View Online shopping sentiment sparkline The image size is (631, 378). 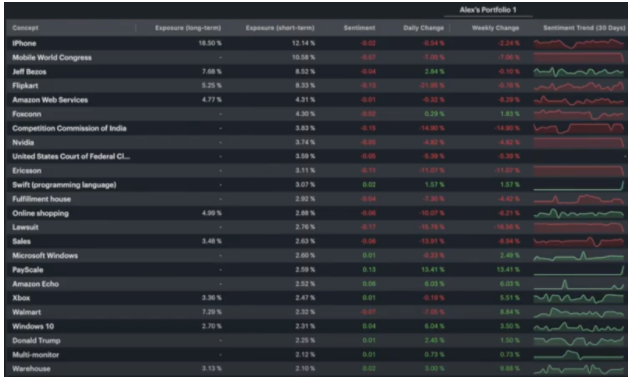tap(579, 213)
